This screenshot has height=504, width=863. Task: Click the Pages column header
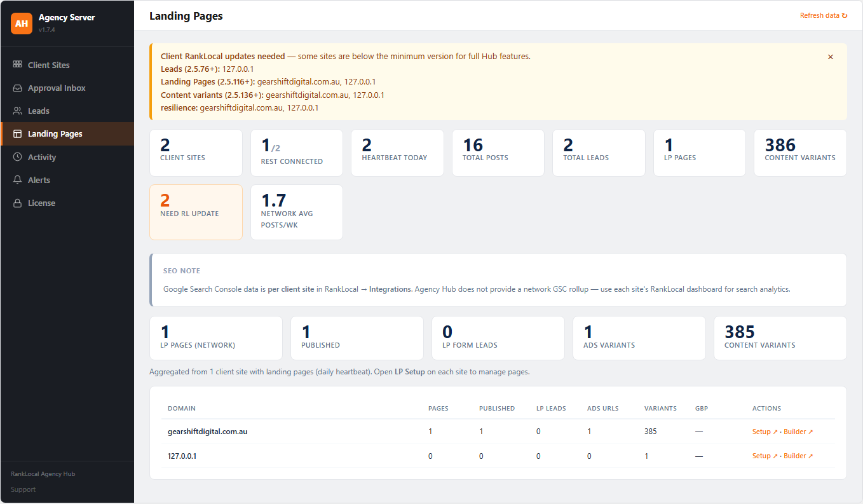pyautogui.click(x=438, y=409)
